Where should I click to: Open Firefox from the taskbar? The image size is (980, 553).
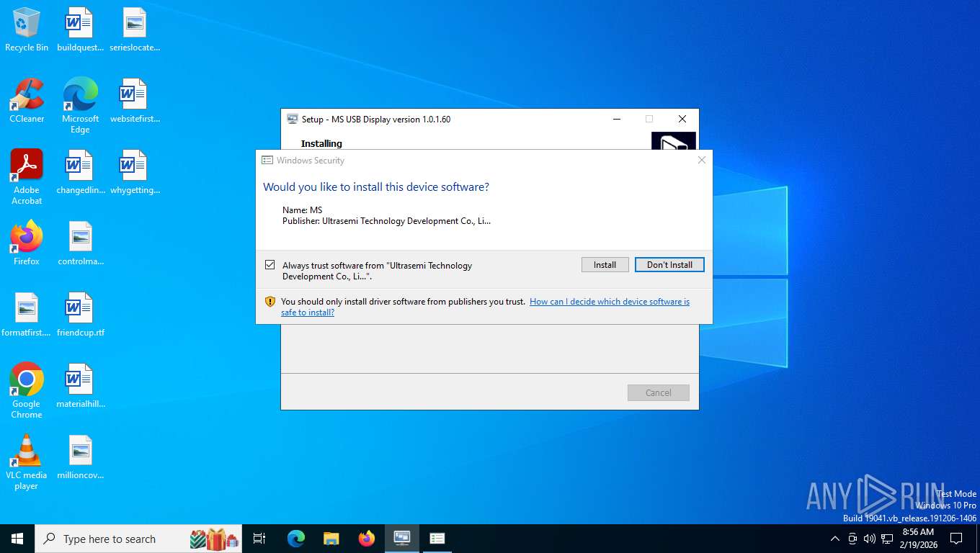(x=367, y=539)
